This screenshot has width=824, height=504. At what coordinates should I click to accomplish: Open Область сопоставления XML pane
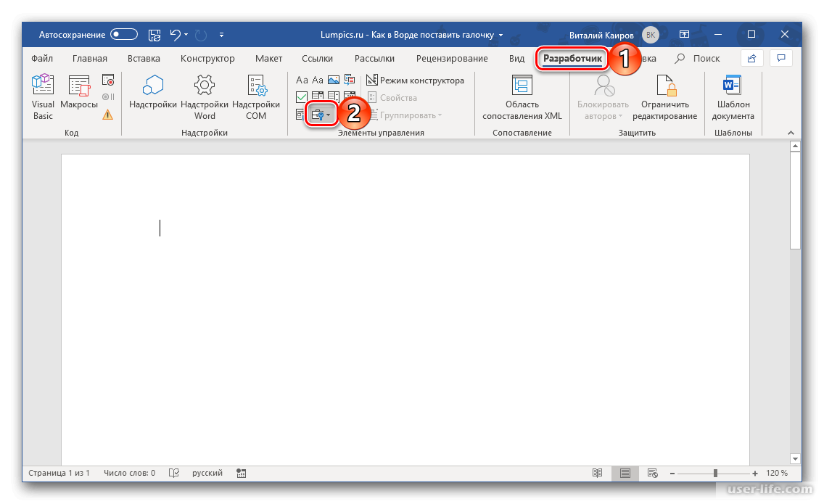(x=522, y=98)
